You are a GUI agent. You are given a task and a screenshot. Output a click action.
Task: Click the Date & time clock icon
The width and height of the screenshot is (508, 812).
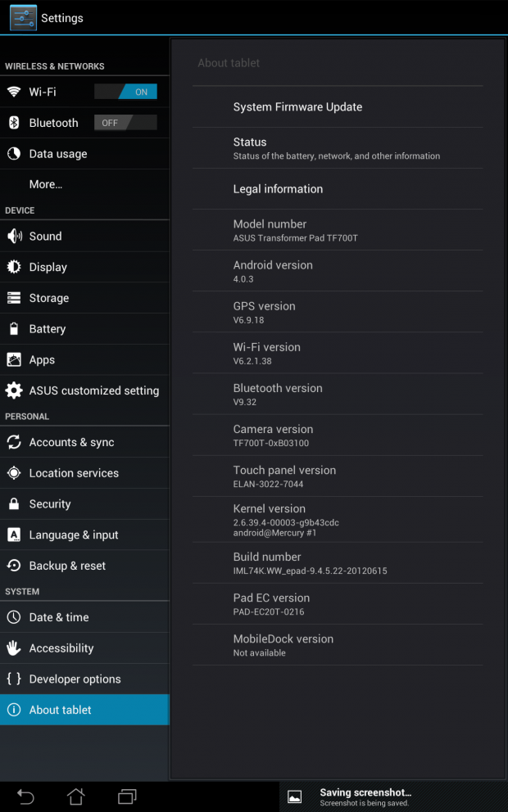click(x=14, y=617)
